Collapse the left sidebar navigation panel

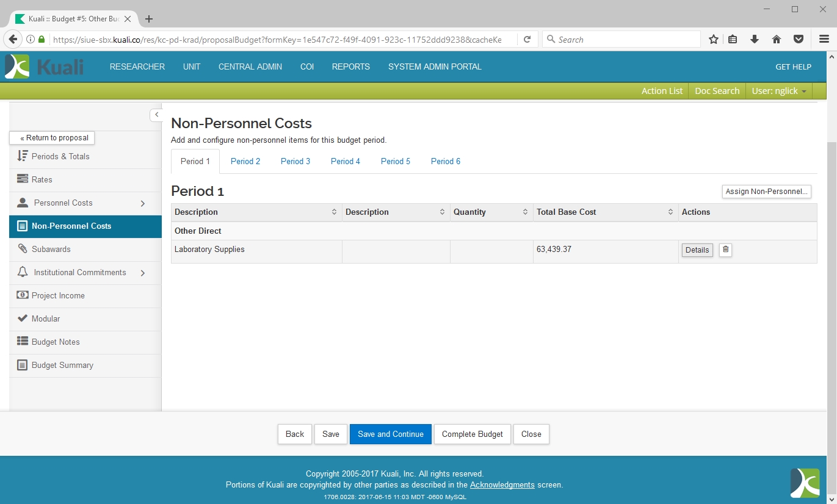(156, 115)
